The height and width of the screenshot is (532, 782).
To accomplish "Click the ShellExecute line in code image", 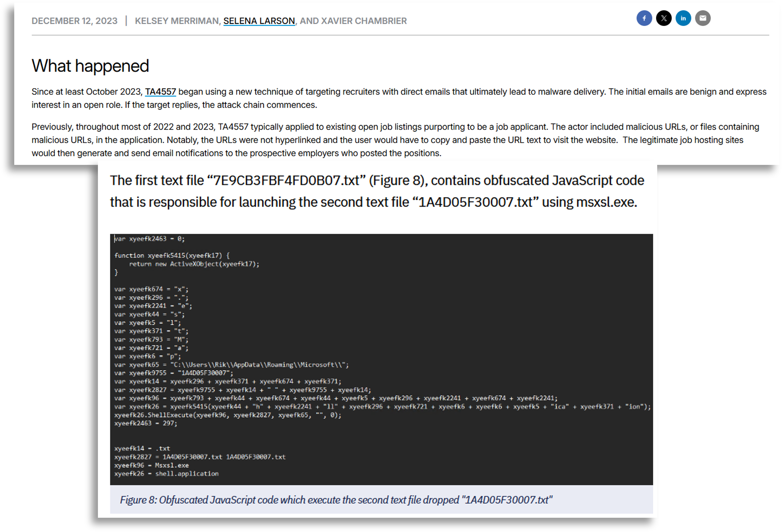I will 227,415.
